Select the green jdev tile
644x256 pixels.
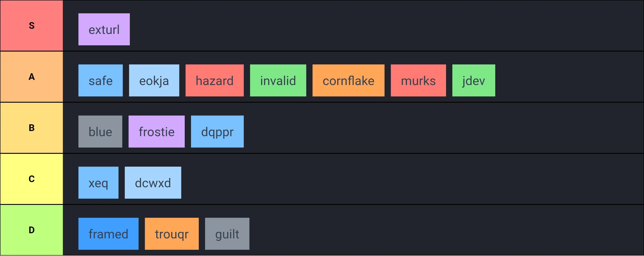(x=474, y=81)
